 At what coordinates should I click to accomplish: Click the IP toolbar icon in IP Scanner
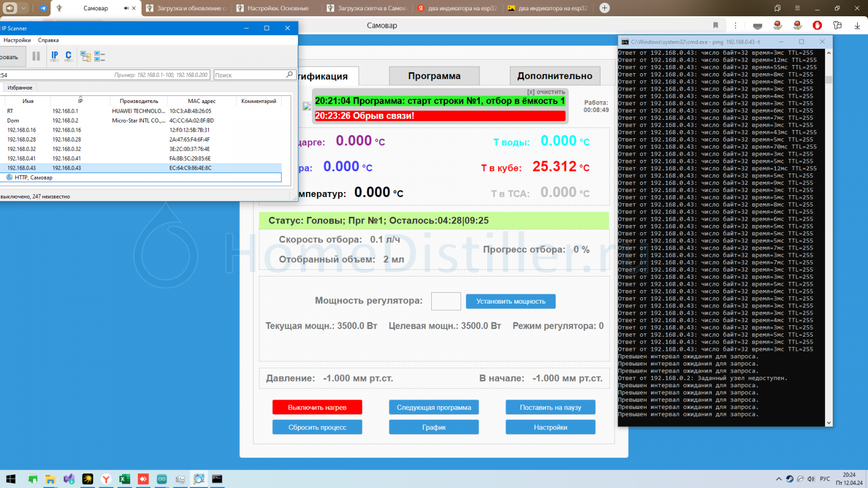pos(55,56)
